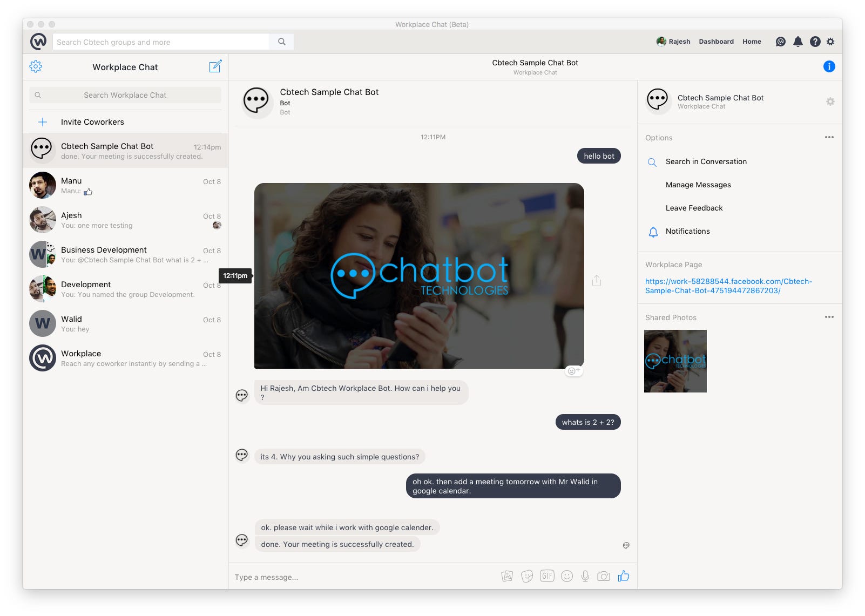The image size is (865, 616).
Task: Open the sticker picker
Action: coord(527,576)
